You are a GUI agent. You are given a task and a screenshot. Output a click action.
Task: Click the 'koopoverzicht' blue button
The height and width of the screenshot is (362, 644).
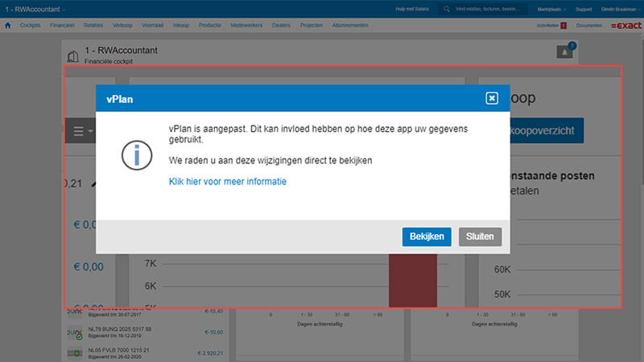pos(547,130)
